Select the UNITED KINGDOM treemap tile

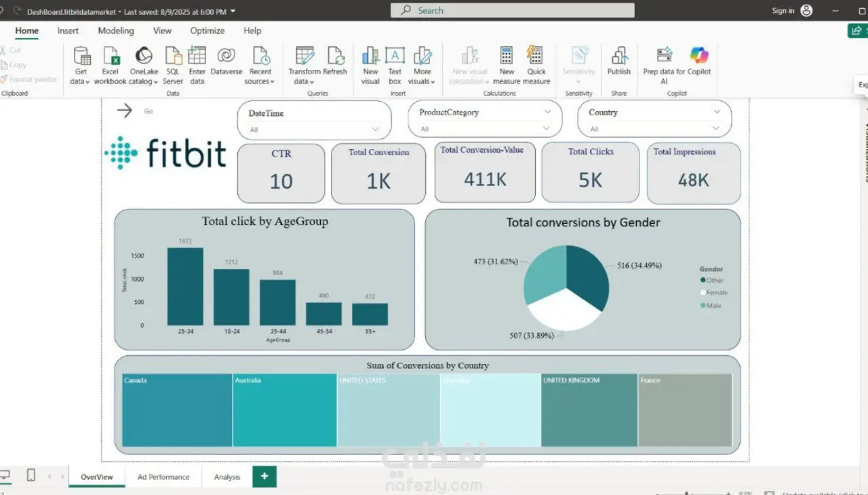[x=589, y=410]
